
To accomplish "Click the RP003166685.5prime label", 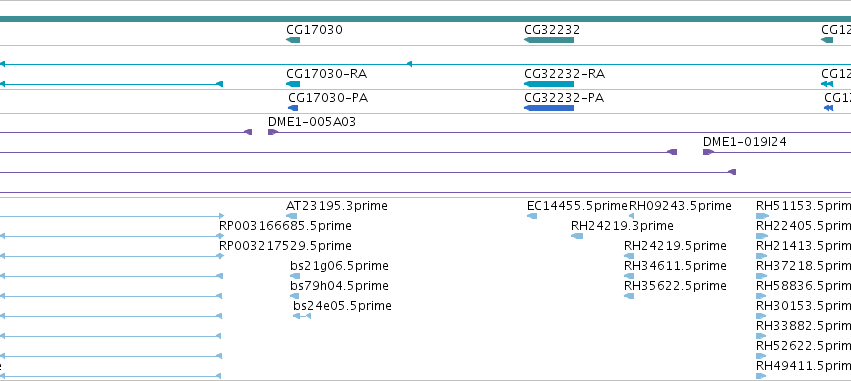I will coord(285,226).
